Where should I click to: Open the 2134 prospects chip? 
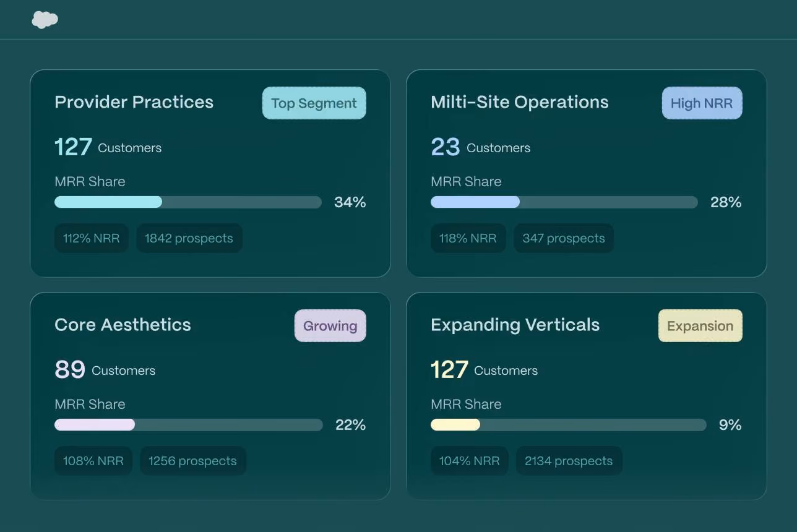(x=569, y=461)
